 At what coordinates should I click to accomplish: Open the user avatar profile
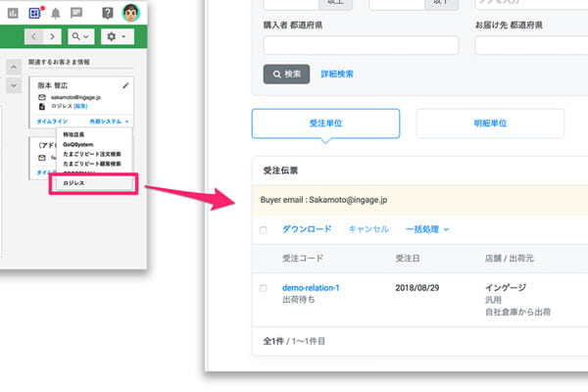pos(131,12)
